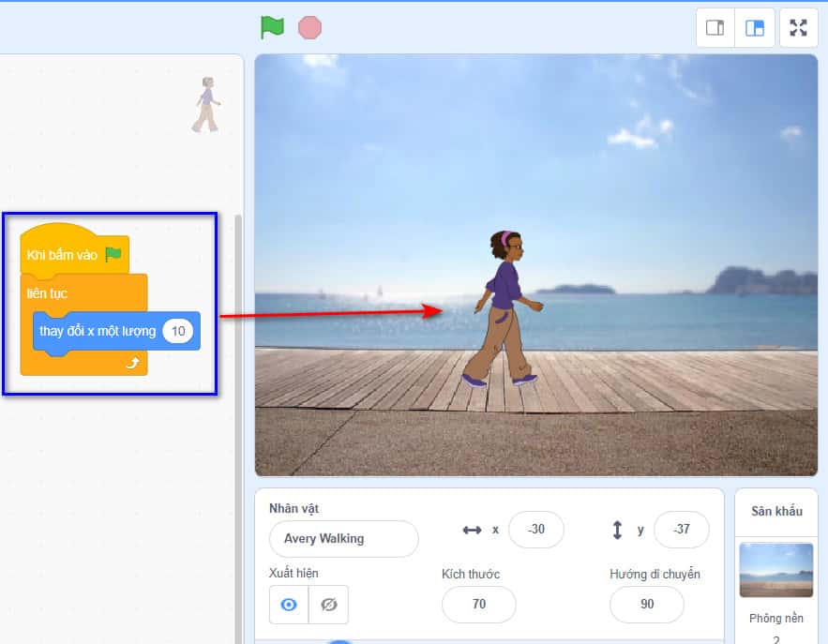The height and width of the screenshot is (644, 828).
Task: Click the loop arrow on the liên tục block
Action: click(x=132, y=363)
